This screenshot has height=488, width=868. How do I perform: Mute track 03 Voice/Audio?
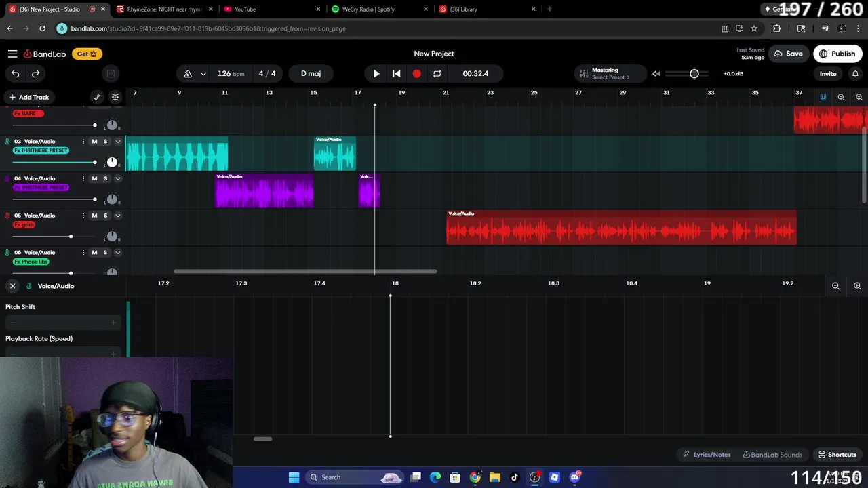pyautogui.click(x=94, y=142)
